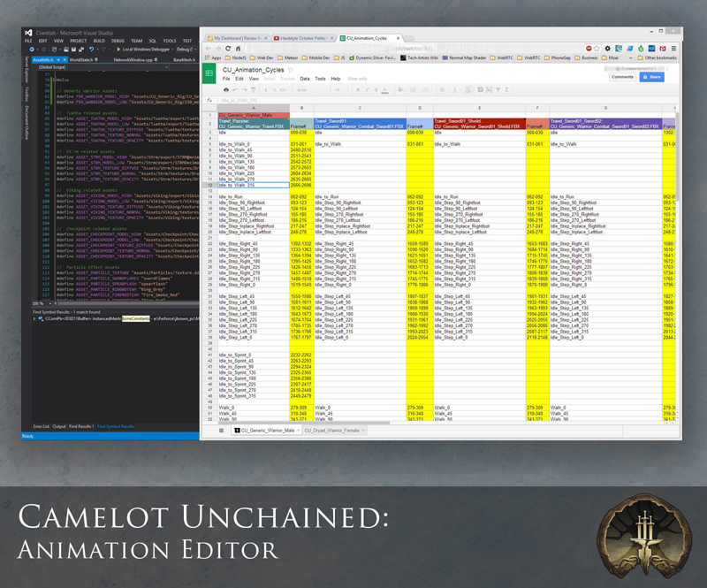
Task: Switch to NetworkWindow.cpp tab
Action: [133, 59]
